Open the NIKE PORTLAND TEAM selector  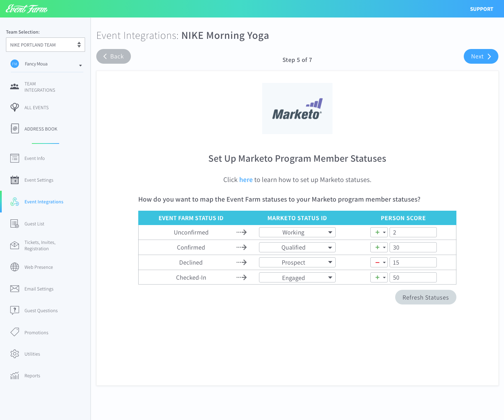click(x=45, y=44)
